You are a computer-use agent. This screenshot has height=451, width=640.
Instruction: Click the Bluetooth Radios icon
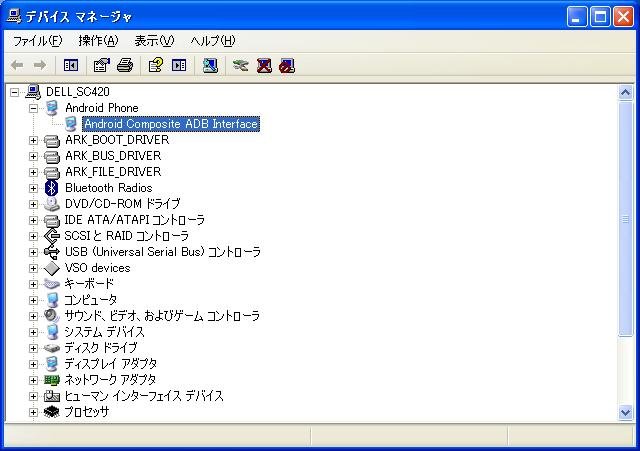coord(51,188)
